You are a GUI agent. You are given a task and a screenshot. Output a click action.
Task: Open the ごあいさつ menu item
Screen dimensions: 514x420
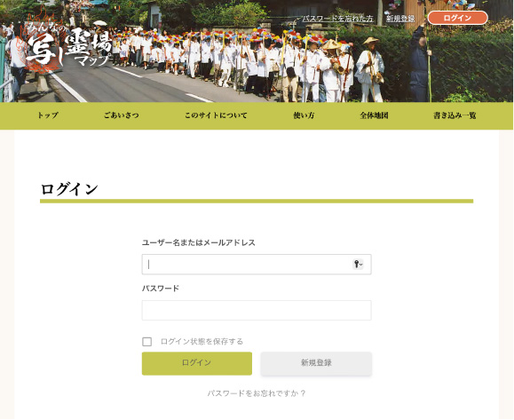122,115
